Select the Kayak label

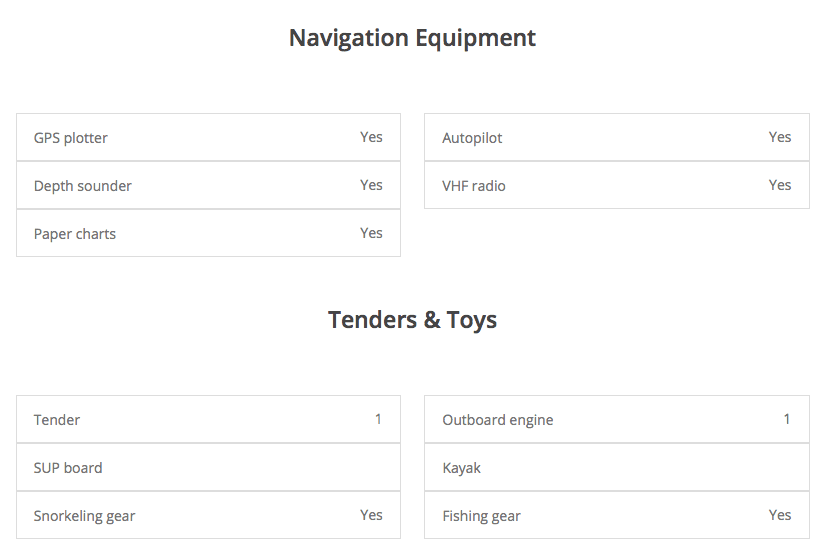coord(462,468)
